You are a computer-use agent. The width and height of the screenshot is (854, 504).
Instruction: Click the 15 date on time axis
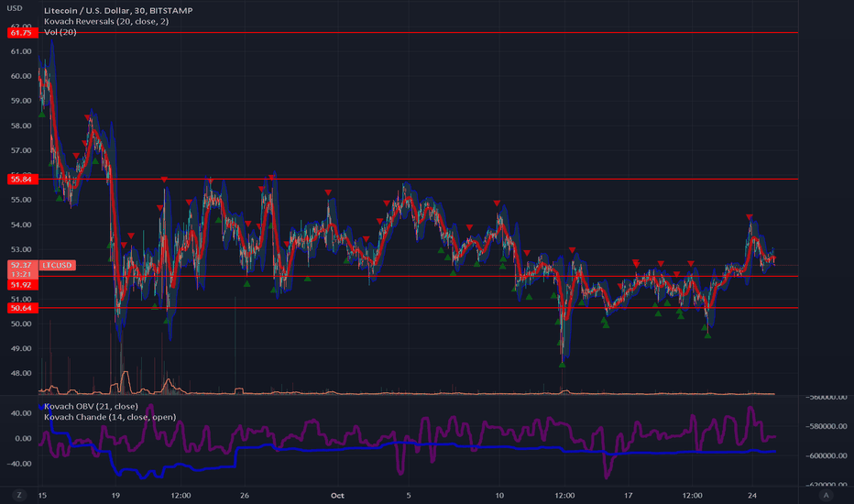tap(42, 495)
